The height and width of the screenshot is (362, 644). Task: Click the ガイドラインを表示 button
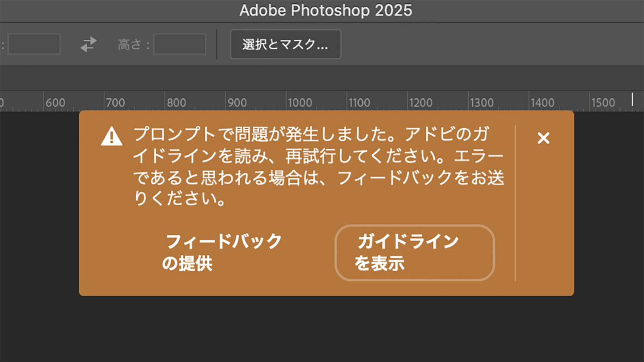pyautogui.click(x=415, y=253)
